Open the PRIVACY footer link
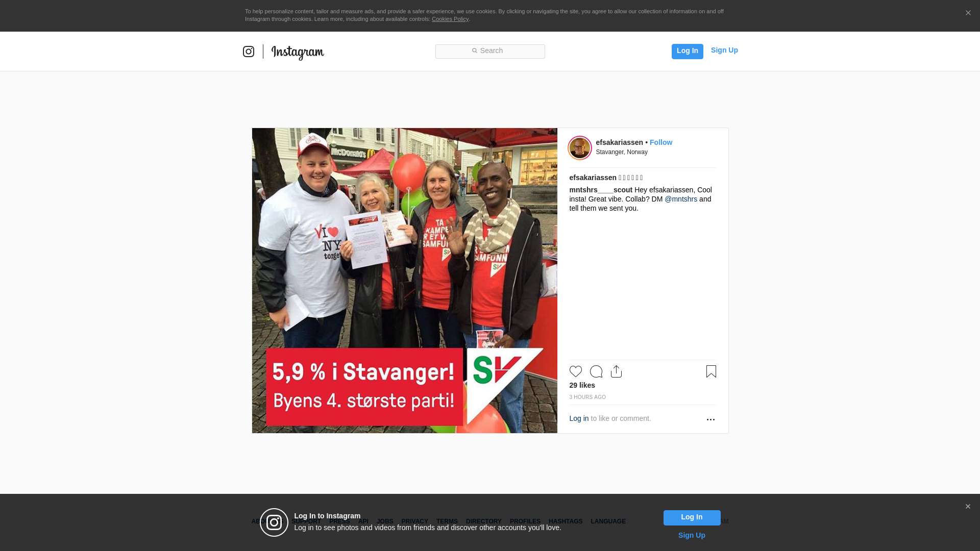This screenshot has width=980, height=551. (x=414, y=521)
